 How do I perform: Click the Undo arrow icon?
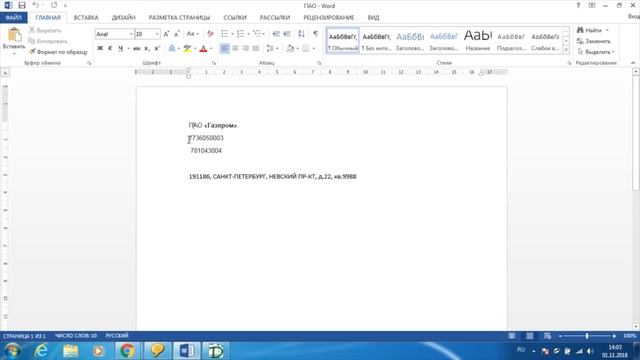[x=36, y=5]
